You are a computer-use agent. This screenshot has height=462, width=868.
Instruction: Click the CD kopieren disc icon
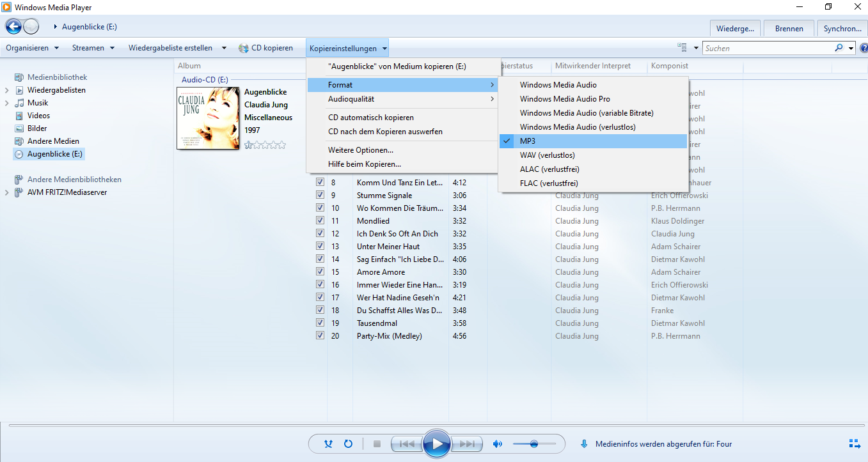point(244,48)
